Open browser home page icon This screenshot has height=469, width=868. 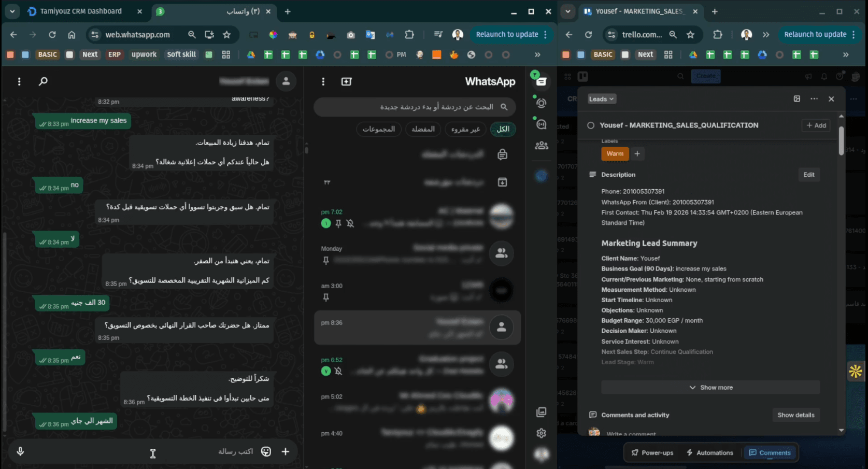coord(72,35)
